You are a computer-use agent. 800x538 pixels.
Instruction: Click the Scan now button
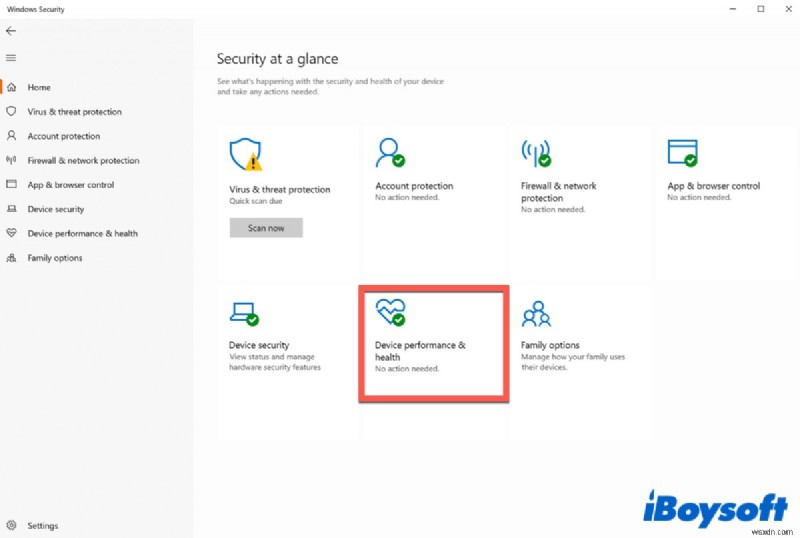click(x=266, y=228)
